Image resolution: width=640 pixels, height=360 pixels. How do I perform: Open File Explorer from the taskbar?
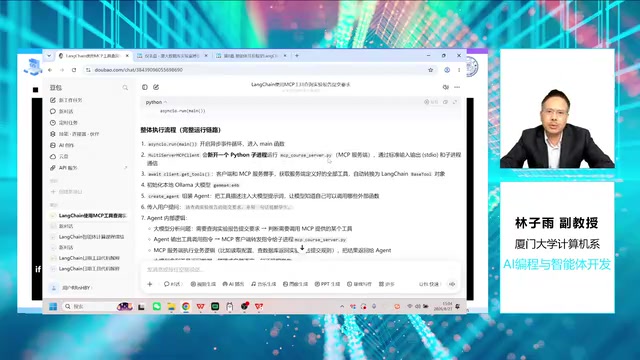pos(171,307)
